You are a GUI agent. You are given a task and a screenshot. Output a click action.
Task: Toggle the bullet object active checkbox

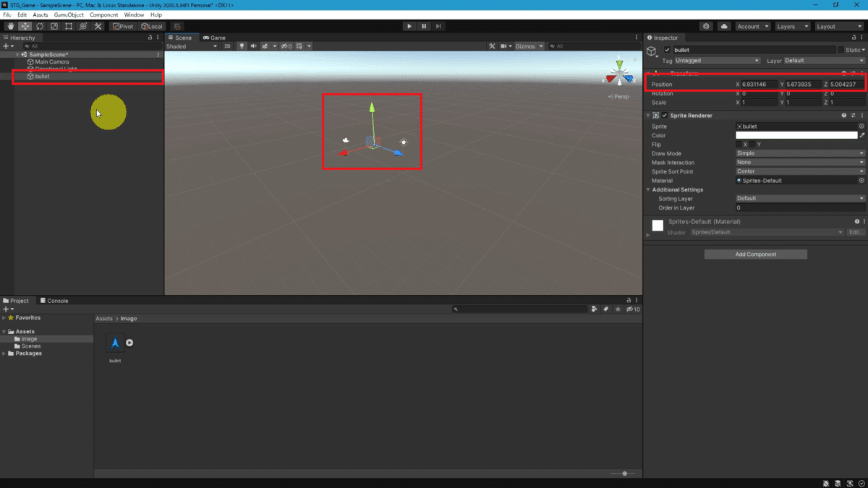click(667, 50)
